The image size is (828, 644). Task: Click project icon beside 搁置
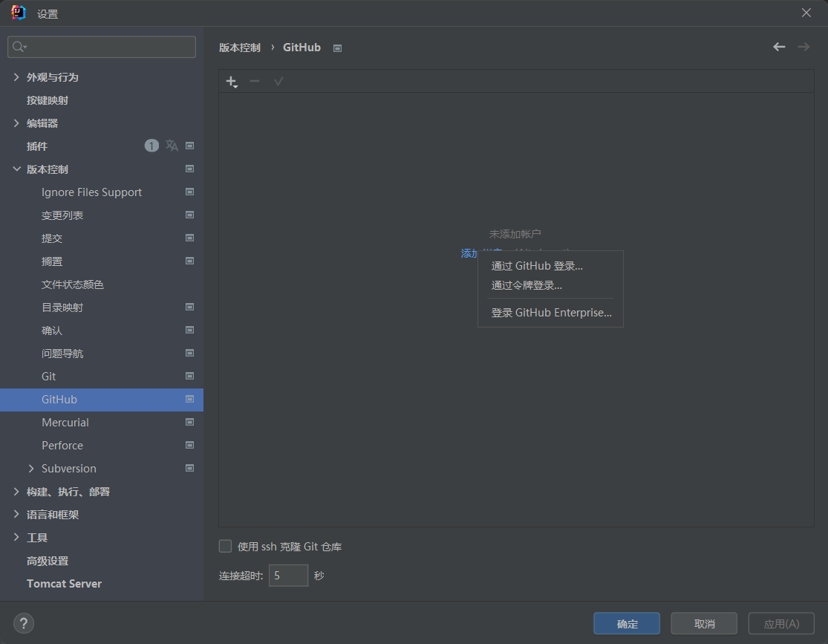click(189, 261)
